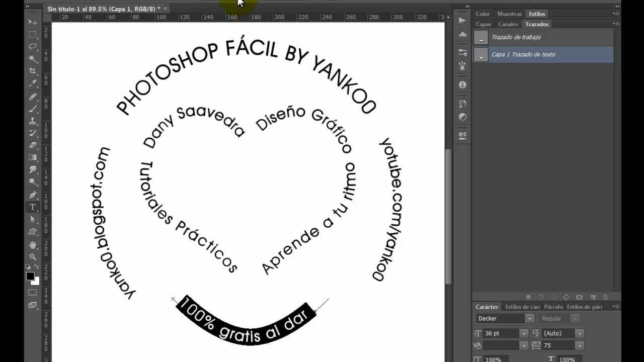
Task: Switch to Estilos de carácter tab
Action: 522,307
